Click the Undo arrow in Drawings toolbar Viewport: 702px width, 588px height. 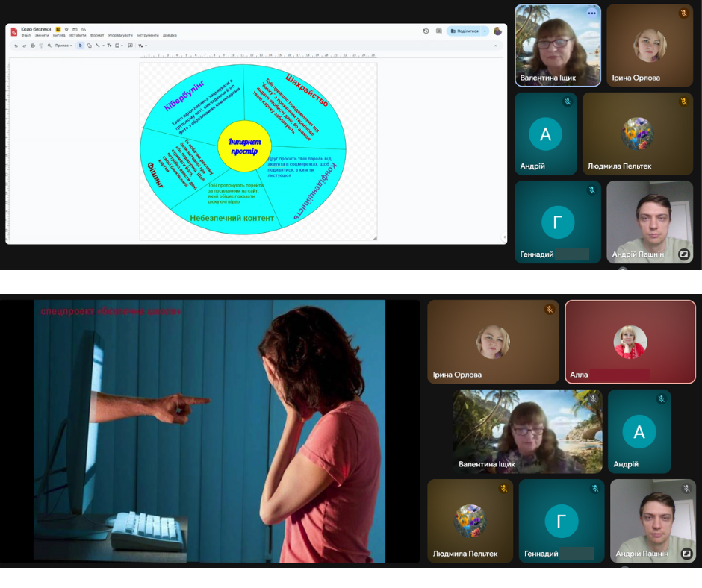coord(16,46)
